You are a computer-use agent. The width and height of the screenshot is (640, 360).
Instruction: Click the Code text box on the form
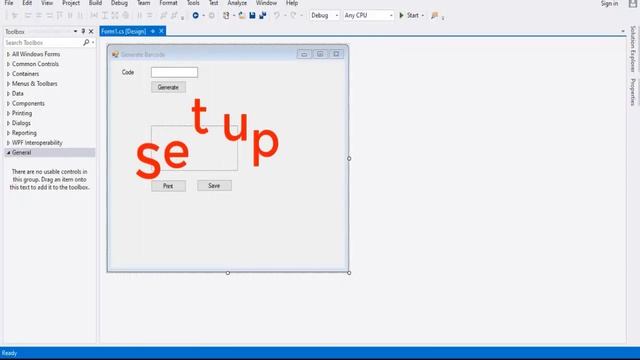coord(174,72)
